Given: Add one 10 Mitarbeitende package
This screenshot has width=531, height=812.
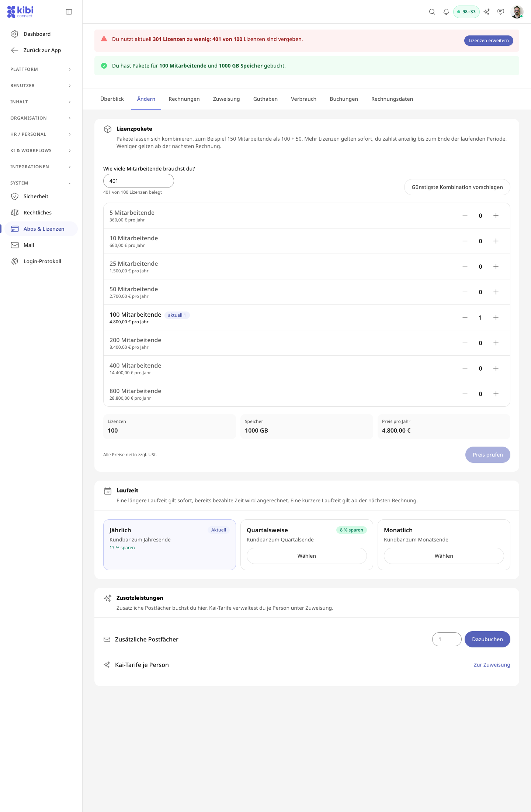Looking at the screenshot, I should click(496, 241).
